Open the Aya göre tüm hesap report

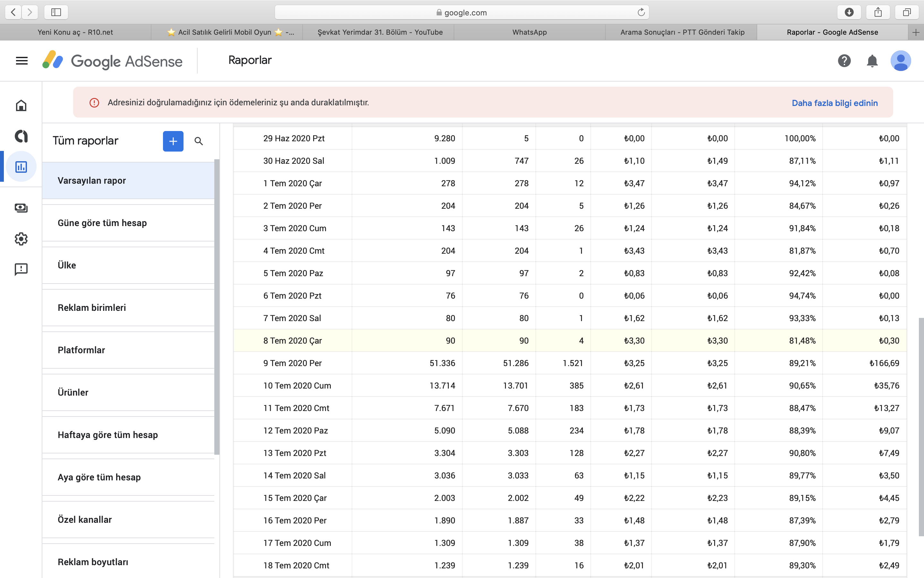pos(128,477)
